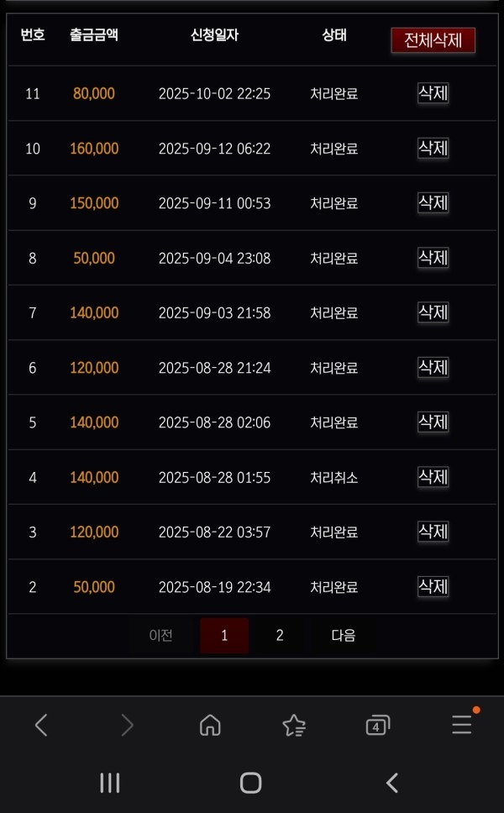The image size is (504, 813).
Task: Click the 다음 next page link
Action: (x=343, y=636)
